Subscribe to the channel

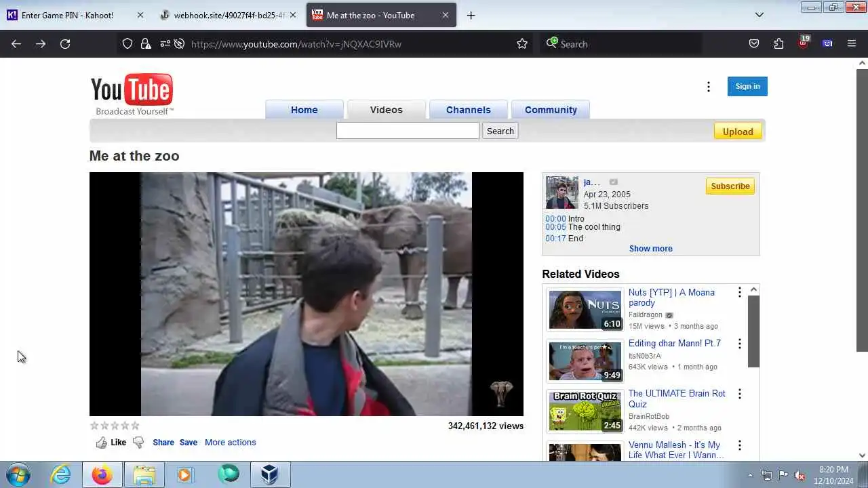coord(730,186)
